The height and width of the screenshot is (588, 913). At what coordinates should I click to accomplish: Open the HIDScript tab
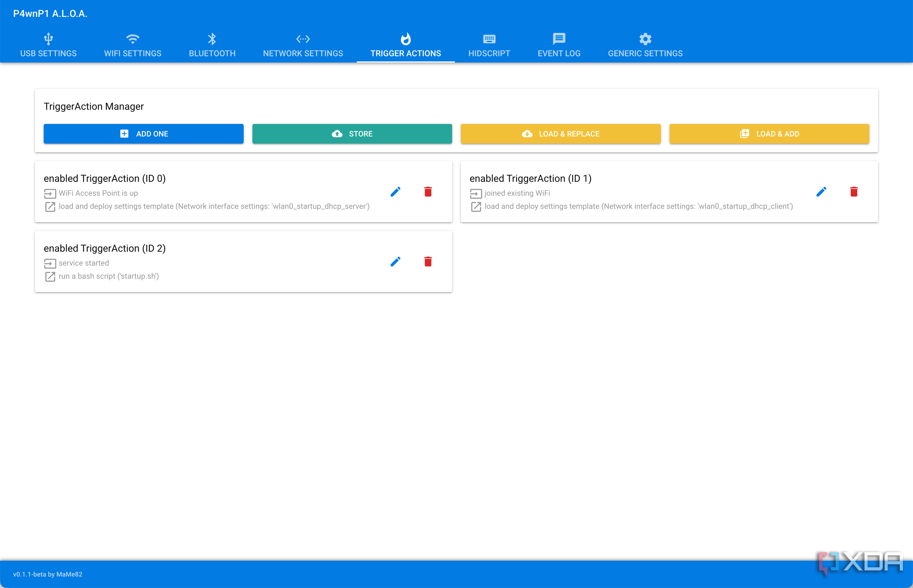[489, 45]
